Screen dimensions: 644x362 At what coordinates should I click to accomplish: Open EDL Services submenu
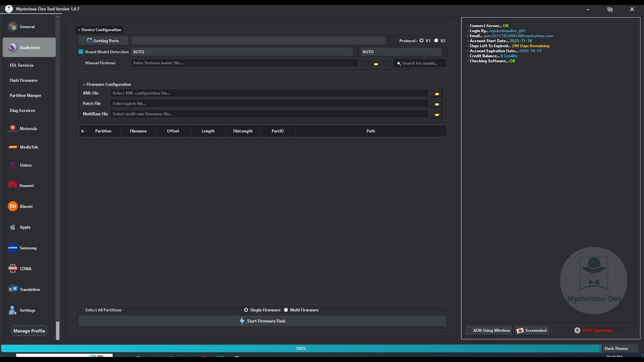tap(22, 65)
